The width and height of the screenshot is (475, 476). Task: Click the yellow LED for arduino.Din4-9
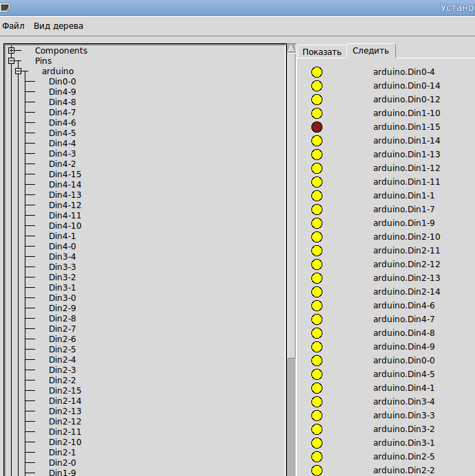(317, 347)
